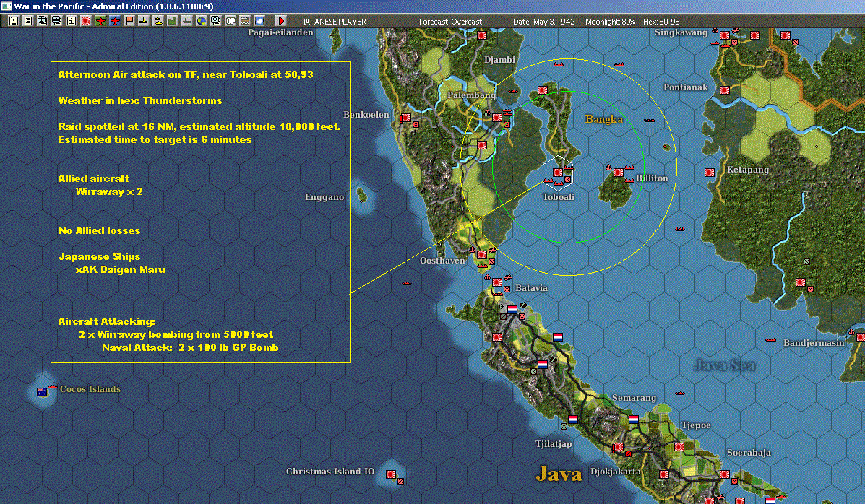Screen dimensions: 865x504
Task: Click the road/rail strip toolbar icon
Action: tap(244, 20)
